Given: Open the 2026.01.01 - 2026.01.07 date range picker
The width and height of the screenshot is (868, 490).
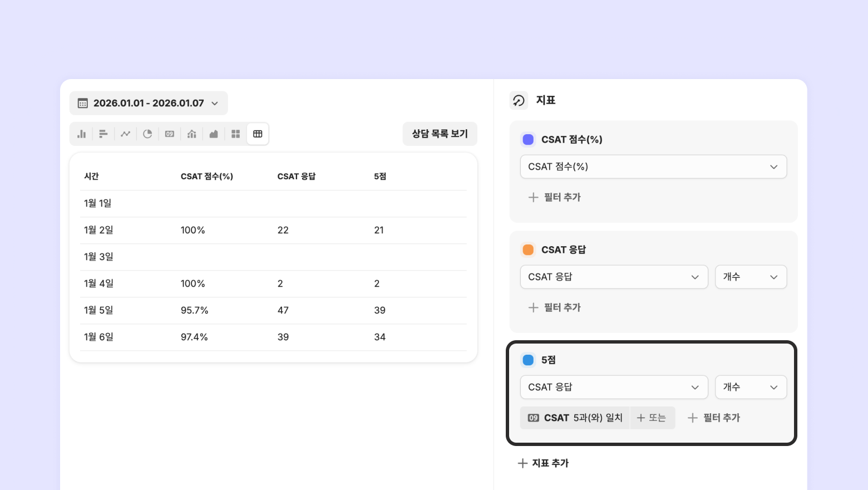Looking at the screenshot, I should pos(149,103).
